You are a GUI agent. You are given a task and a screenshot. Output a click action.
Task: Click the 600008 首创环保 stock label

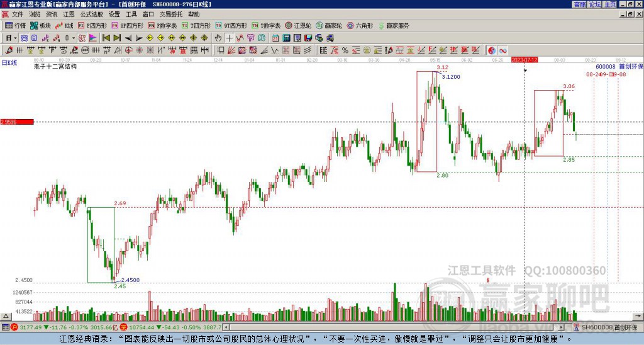(x=619, y=67)
